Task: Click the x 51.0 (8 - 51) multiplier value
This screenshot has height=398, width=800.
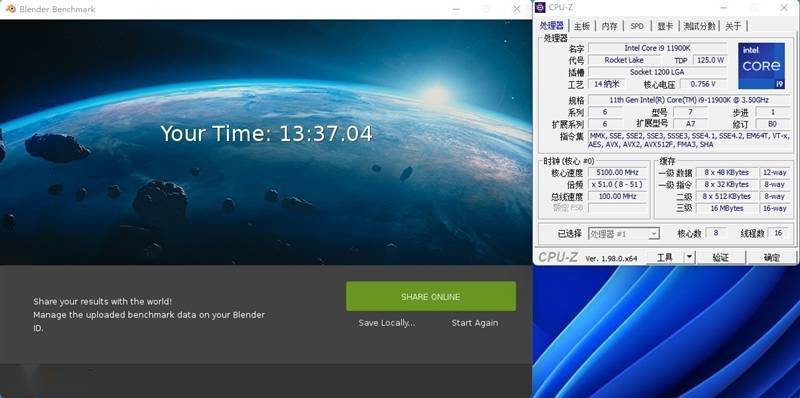Action: tap(617, 184)
